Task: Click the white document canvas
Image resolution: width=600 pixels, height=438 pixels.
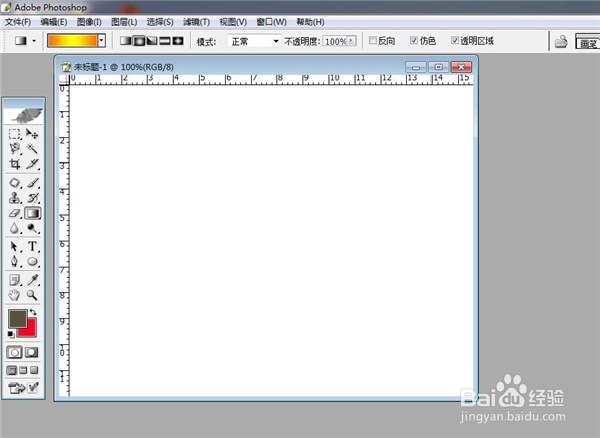Action: 271,240
